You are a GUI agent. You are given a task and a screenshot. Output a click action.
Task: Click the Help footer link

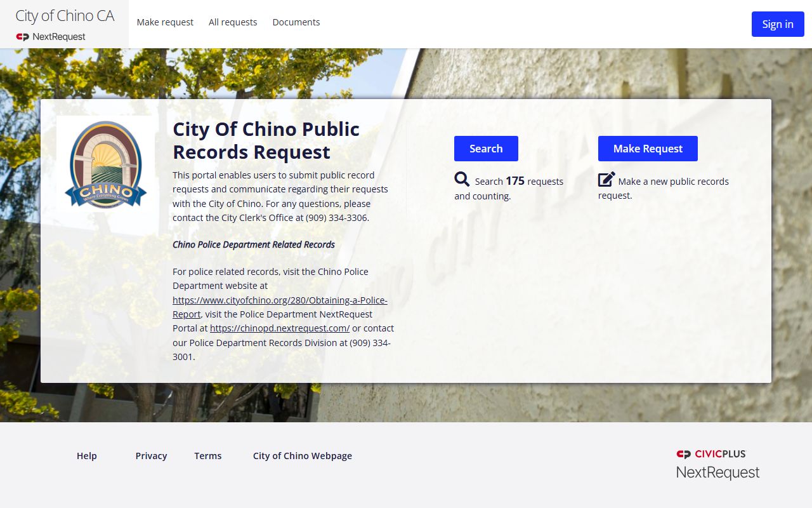87,456
